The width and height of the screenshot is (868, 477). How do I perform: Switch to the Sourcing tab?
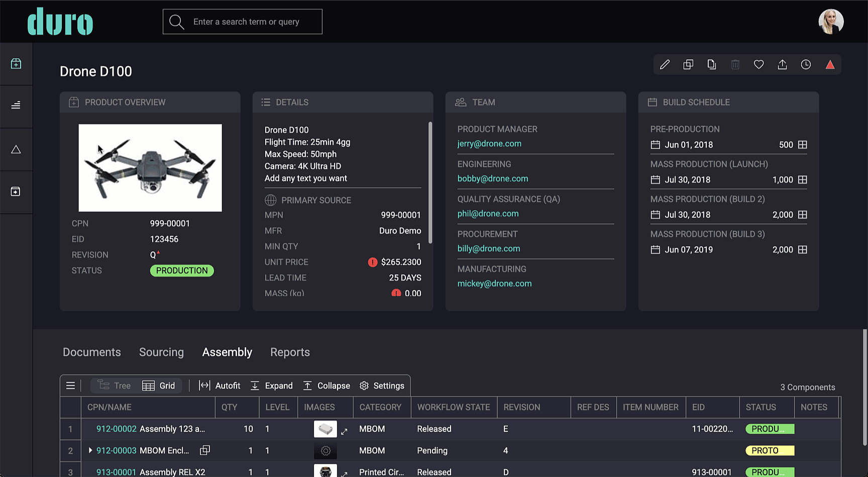coord(161,352)
